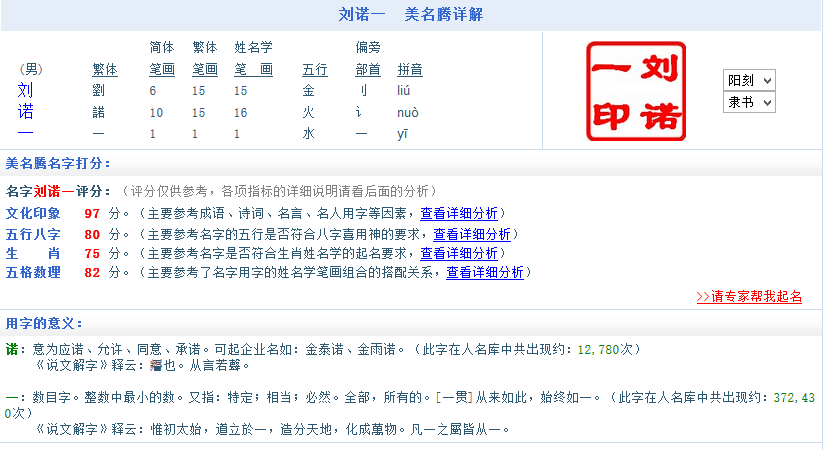Screen dimensions: 826x450
Task: Click the red seal stamp image
Action: [636, 90]
